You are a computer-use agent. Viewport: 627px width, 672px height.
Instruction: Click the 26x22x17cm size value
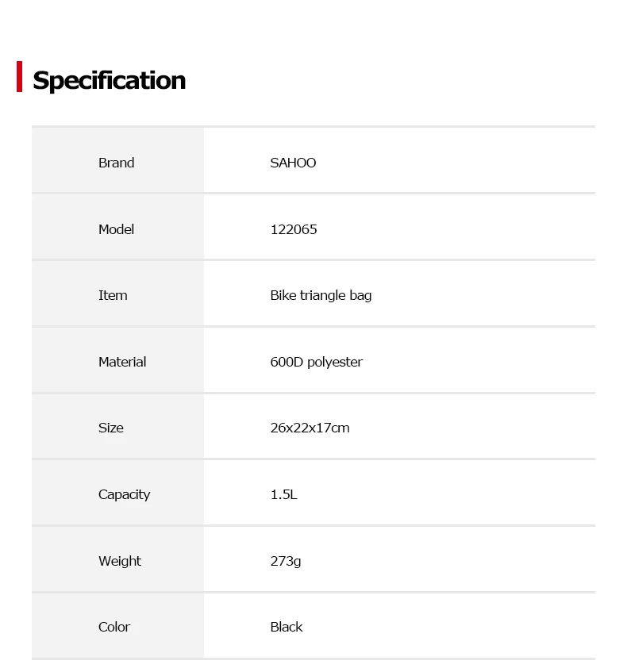click(310, 428)
